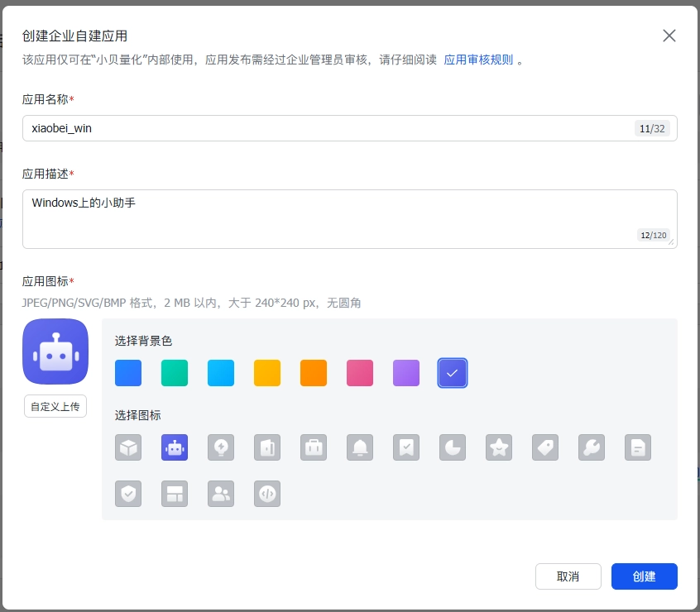700x612 pixels.
Task: Select the orange background color
Action: pyautogui.click(x=314, y=373)
